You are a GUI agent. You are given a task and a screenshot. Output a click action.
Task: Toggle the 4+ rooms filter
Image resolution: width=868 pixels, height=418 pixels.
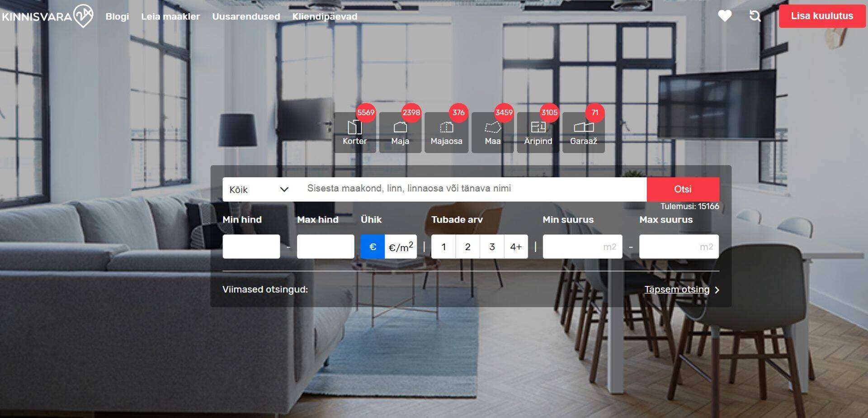coord(516,247)
